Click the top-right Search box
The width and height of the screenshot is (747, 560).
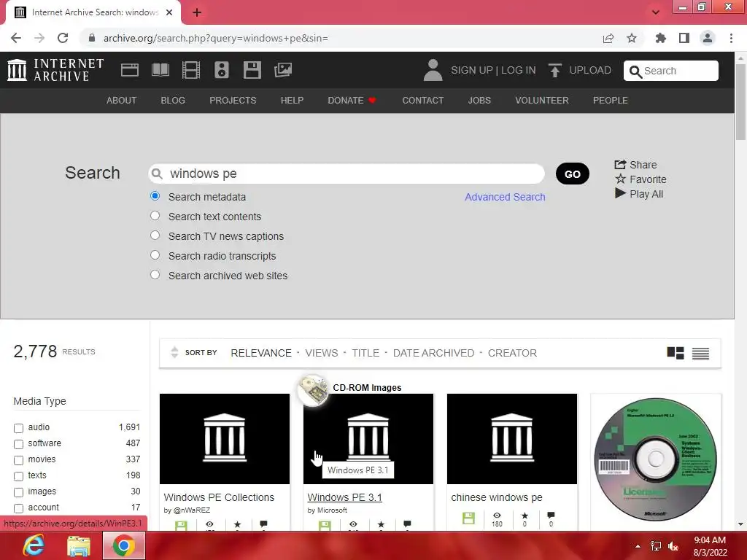[x=671, y=71]
